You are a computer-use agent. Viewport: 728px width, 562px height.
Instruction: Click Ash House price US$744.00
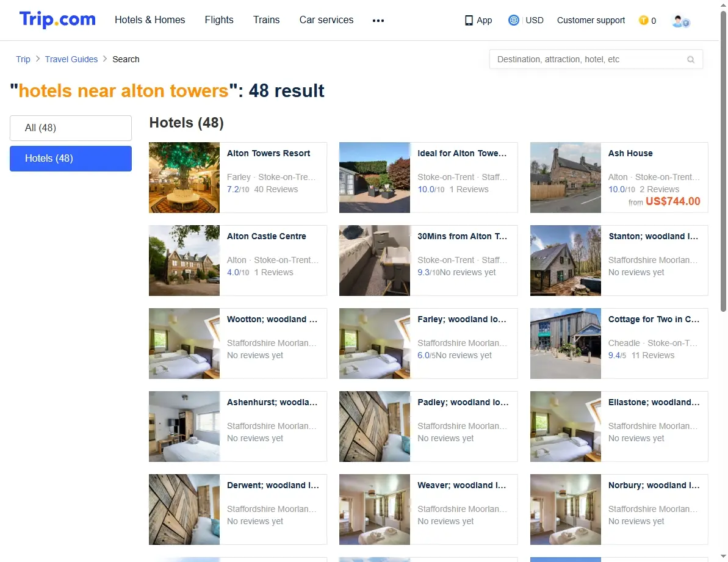672,201
